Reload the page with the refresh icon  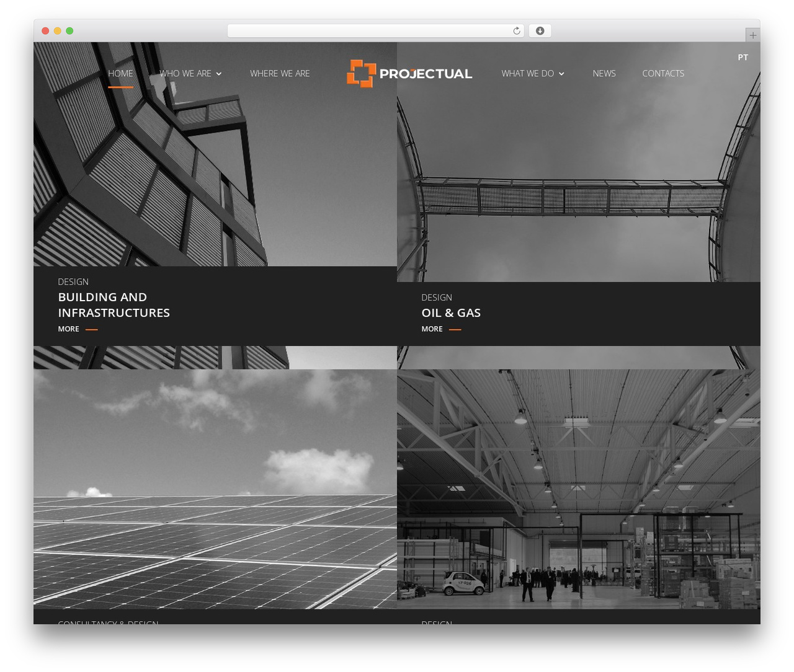tap(517, 31)
